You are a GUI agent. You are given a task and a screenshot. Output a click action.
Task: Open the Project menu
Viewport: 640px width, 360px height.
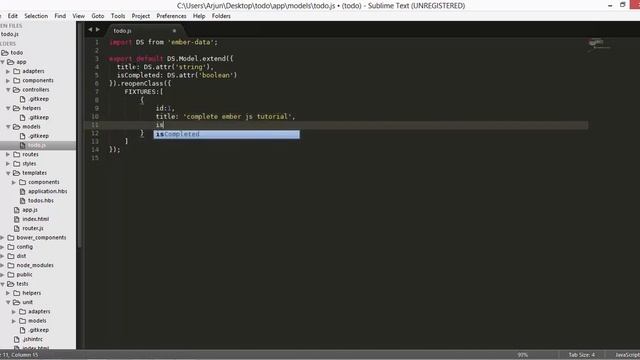(140, 16)
